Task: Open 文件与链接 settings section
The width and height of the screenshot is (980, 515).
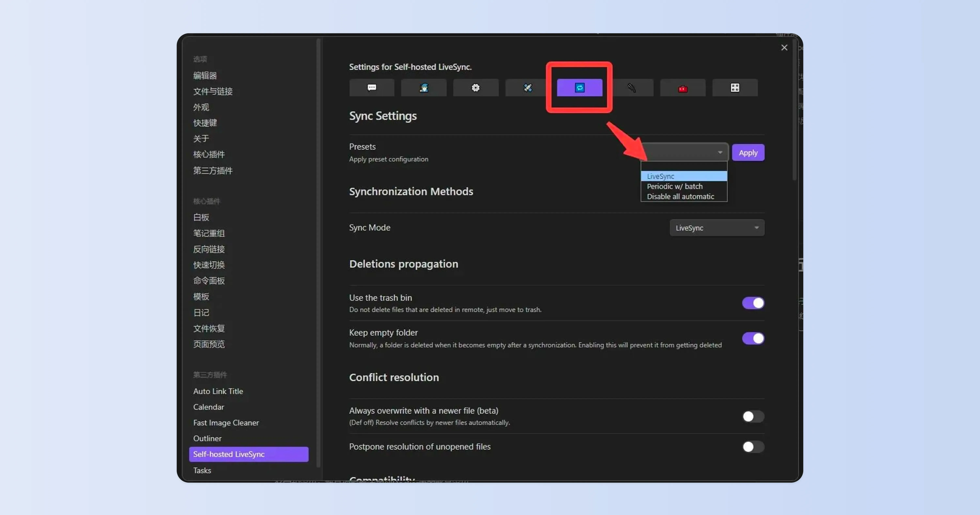Action: [213, 91]
